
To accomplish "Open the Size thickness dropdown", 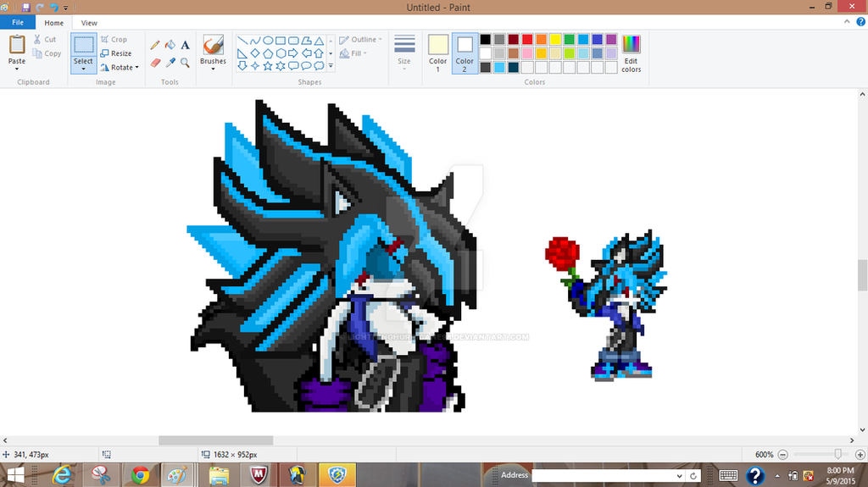I will (x=404, y=53).
